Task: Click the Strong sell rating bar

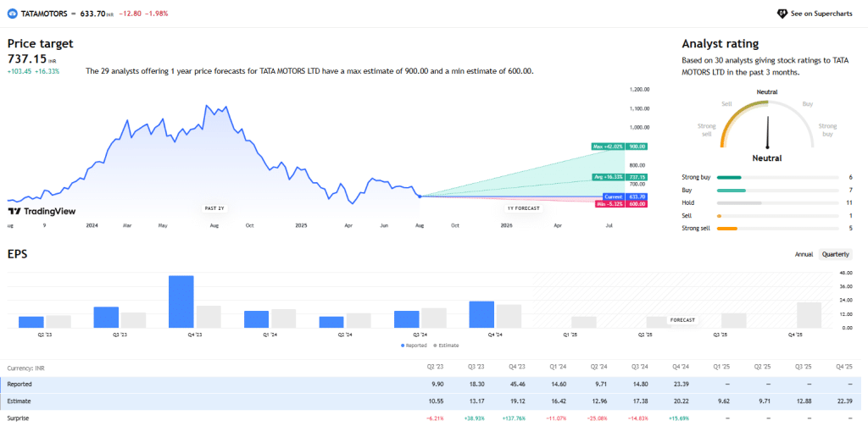Action: (777, 229)
